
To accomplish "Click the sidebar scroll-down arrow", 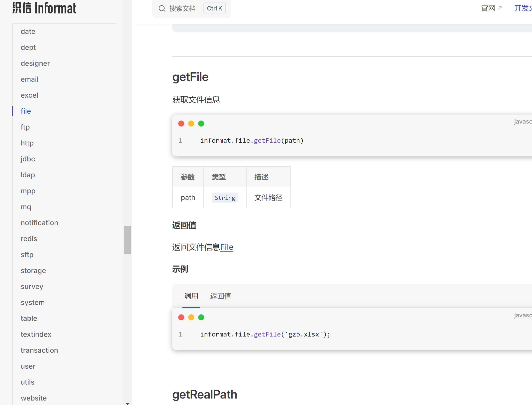I will click(x=127, y=404).
